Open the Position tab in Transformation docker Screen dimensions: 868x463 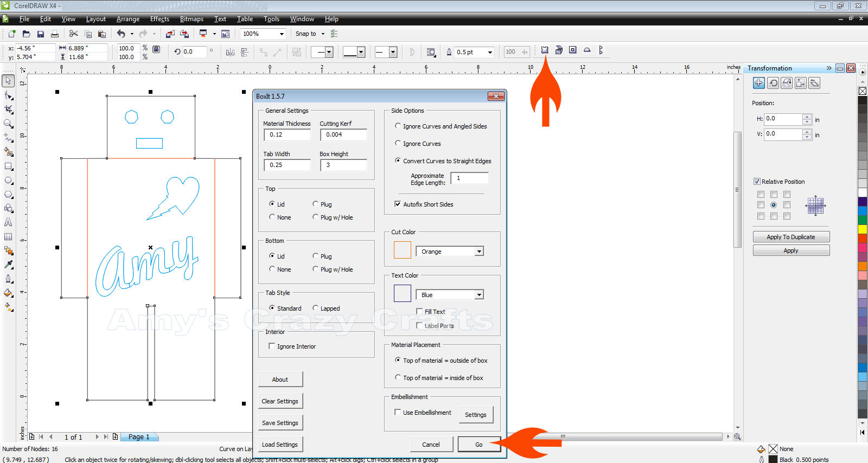[x=758, y=83]
